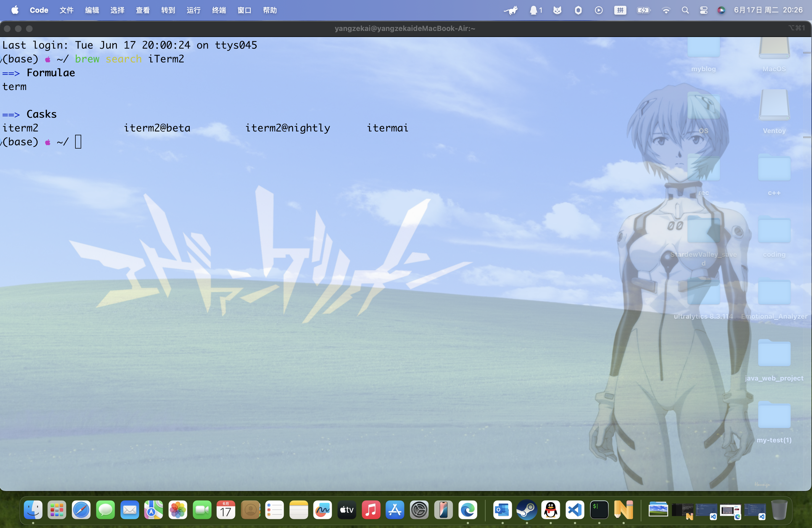Open Microsoft Outlook in the dock
Screen dimensions: 812x528
(x=503, y=510)
